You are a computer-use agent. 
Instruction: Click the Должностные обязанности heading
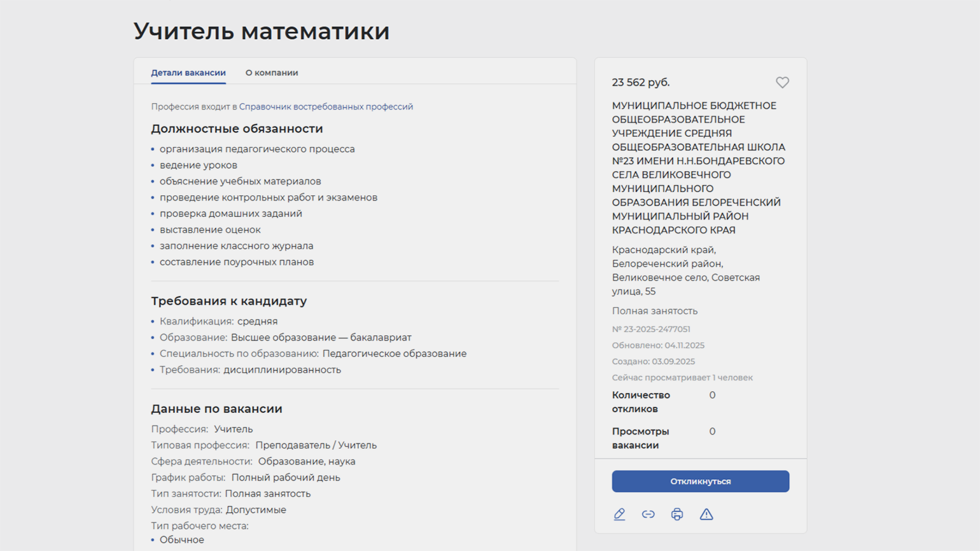pos(237,129)
